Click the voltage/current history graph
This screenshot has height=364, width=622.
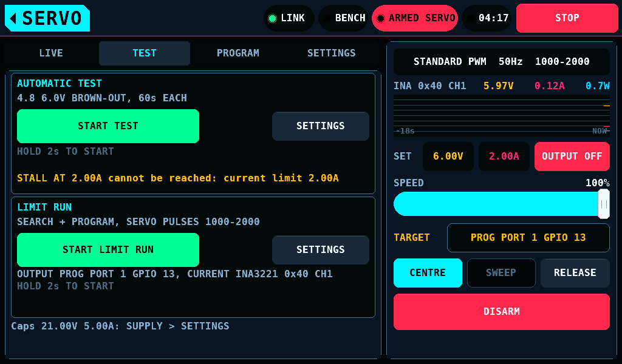[501, 116]
